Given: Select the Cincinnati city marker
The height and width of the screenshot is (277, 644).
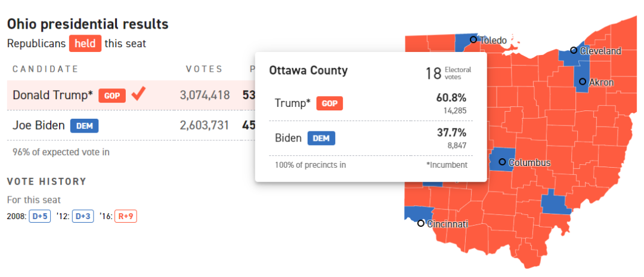Looking at the screenshot, I should coord(421,223).
